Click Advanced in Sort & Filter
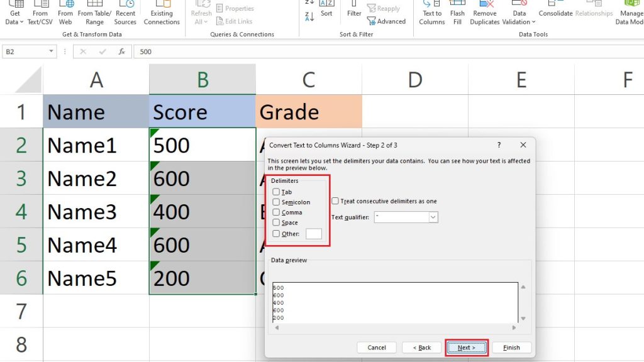Image resolution: width=644 pixels, height=362 pixels. pos(387,21)
